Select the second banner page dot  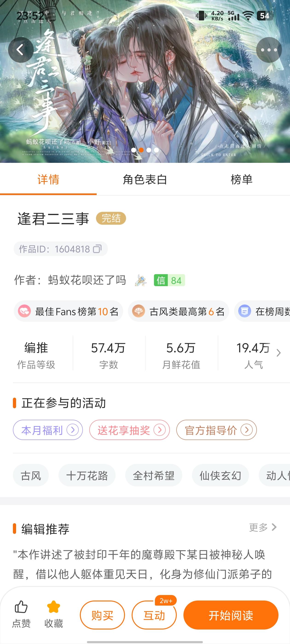[141, 150]
